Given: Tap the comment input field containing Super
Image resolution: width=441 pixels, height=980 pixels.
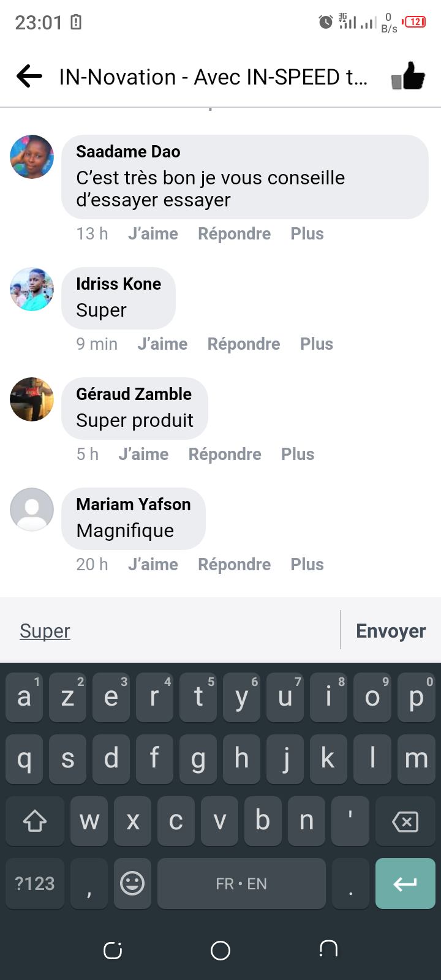Looking at the screenshot, I should [x=171, y=631].
